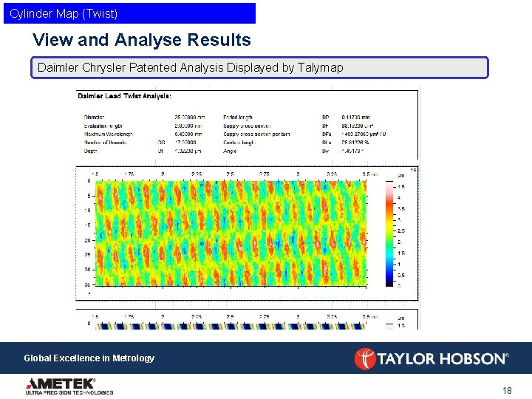
Task: Click the Angle parameter label
Action: click(x=230, y=151)
